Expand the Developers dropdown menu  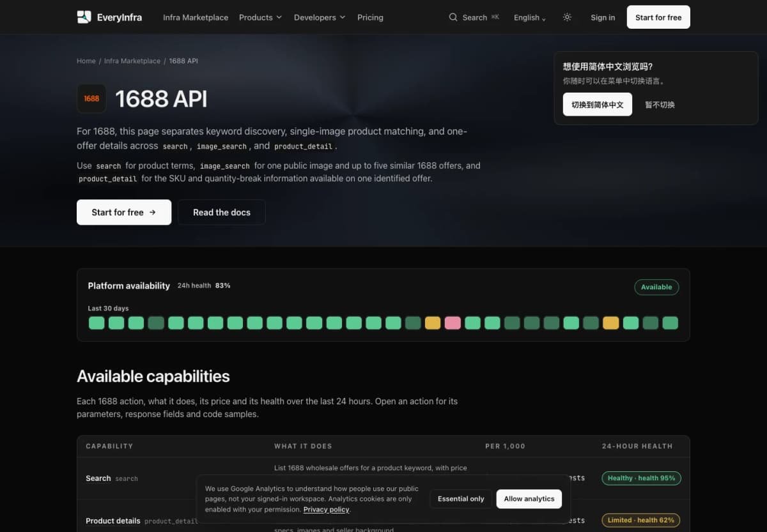click(x=320, y=17)
